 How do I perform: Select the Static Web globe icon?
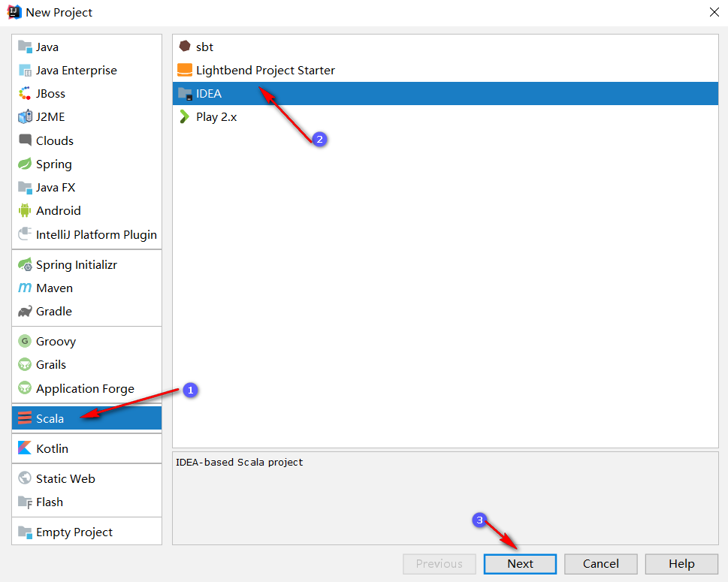click(25, 478)
